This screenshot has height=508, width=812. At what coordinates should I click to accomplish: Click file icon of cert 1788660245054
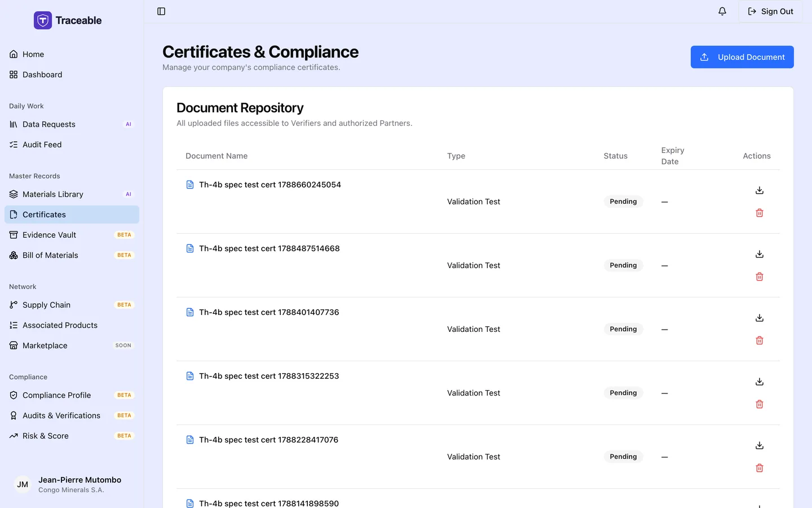coord(190,185)
